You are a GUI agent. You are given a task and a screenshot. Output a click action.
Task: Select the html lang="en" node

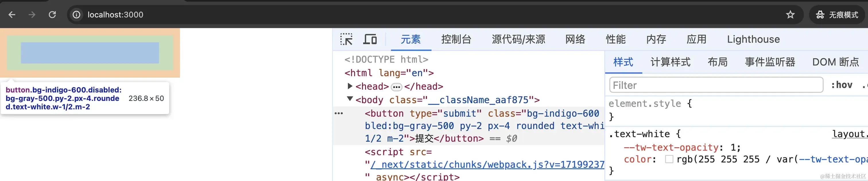389,73
